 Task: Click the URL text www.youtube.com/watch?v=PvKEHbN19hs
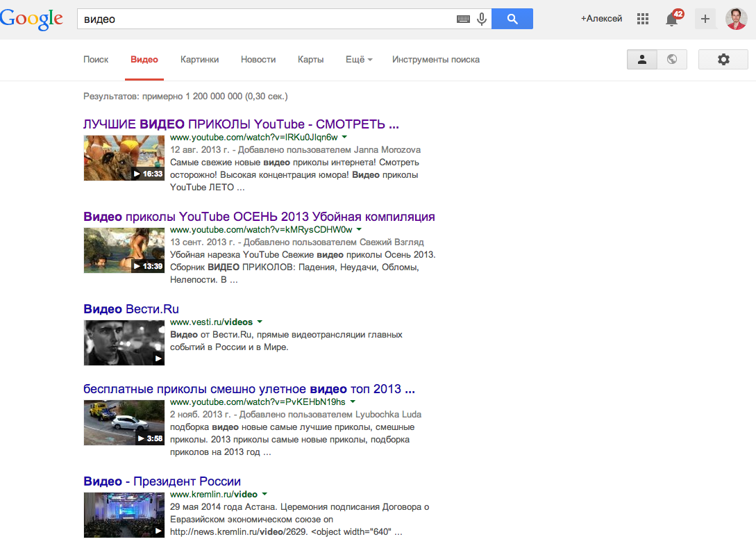click(x=258, y=402)
